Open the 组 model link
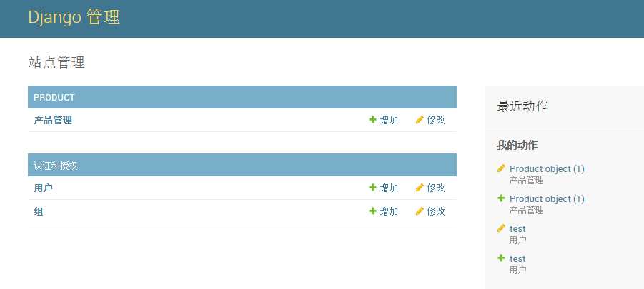 (38, 211)
